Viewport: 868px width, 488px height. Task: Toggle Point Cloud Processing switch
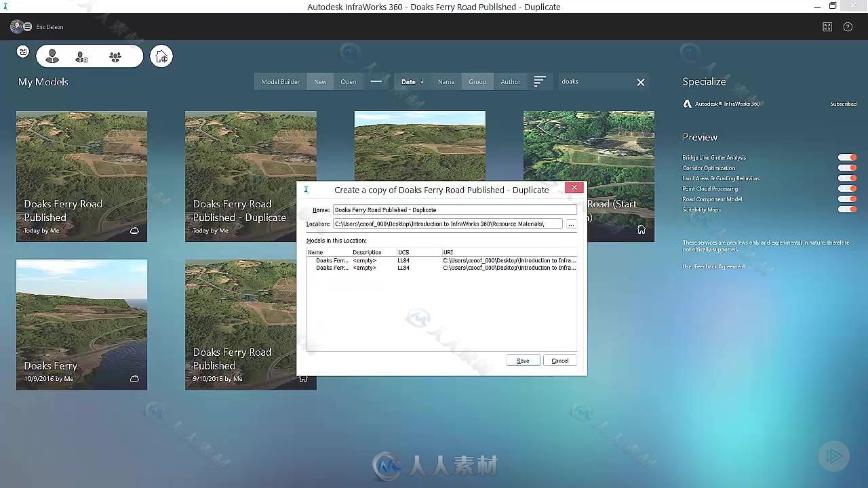847,188
